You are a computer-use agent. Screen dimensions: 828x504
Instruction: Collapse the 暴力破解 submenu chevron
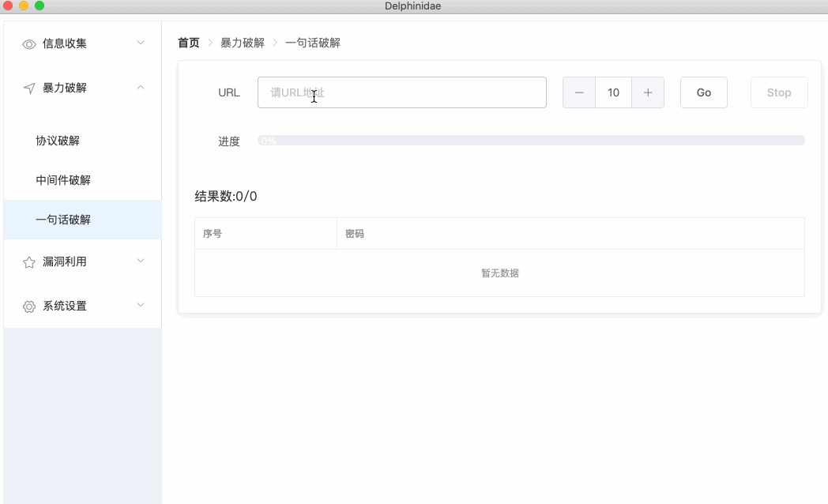[141, 87]
